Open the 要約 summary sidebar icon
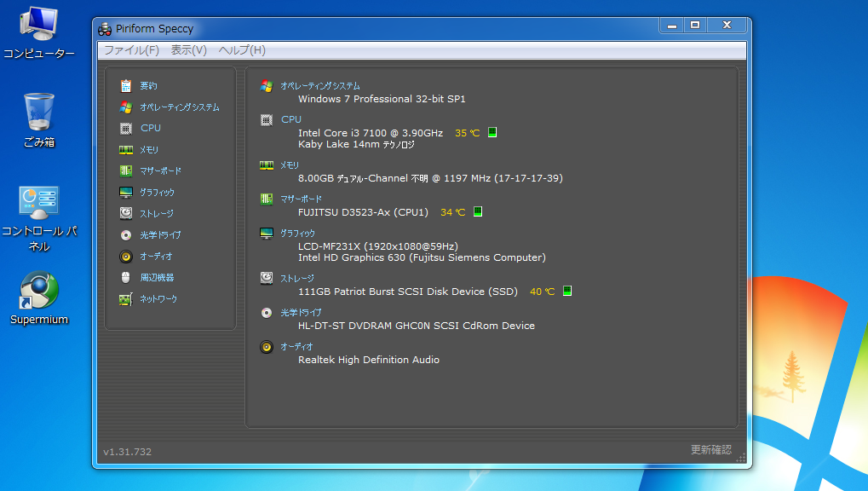Viewport: 868px width, 491px height. coord(126,86)
